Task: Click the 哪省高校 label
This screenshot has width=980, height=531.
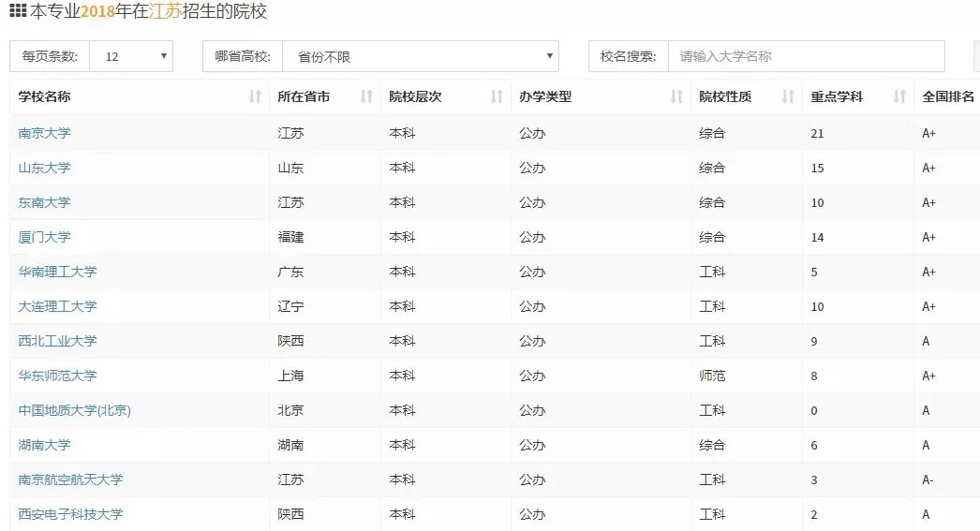Action: point(243,56)
